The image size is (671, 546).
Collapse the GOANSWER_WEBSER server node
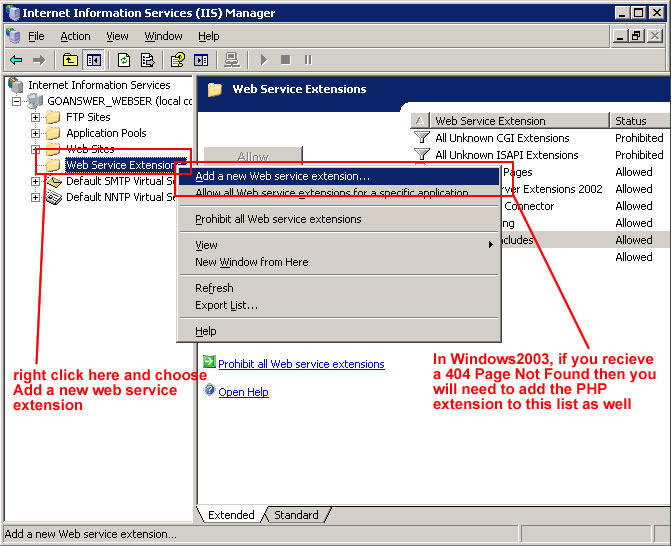(16, 101)
